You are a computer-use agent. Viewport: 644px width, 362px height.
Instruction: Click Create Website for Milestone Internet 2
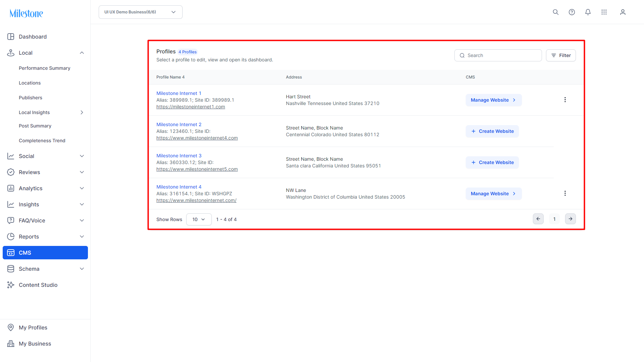(x=492, y=131)
